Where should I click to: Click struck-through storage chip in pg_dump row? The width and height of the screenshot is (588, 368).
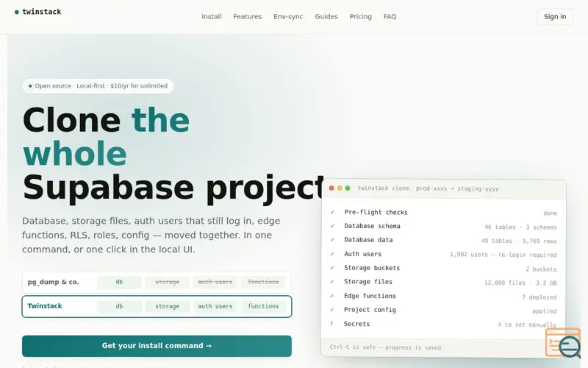(168, 282)
